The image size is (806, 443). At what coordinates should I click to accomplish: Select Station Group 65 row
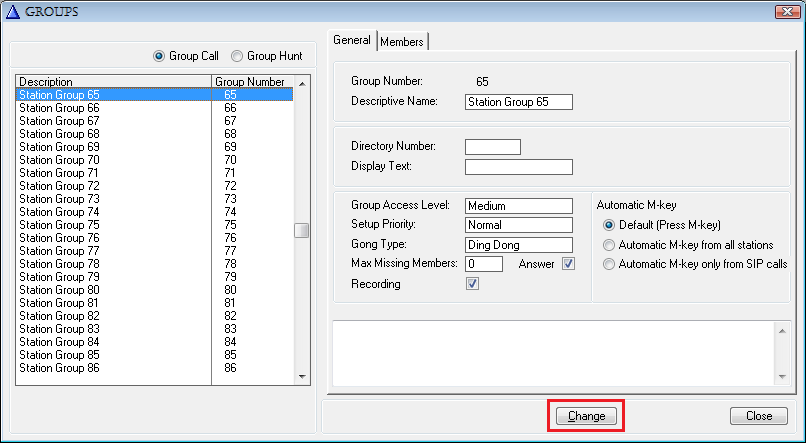pos(155,95)
